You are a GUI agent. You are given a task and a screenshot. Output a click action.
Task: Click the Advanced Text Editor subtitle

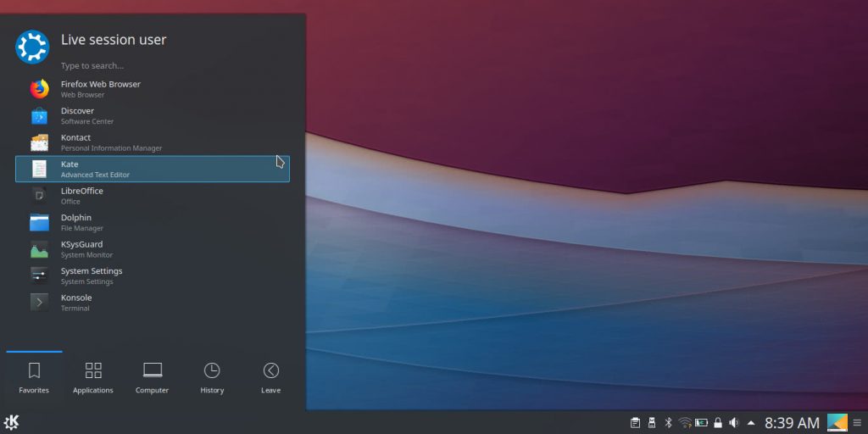coord(95,175)
